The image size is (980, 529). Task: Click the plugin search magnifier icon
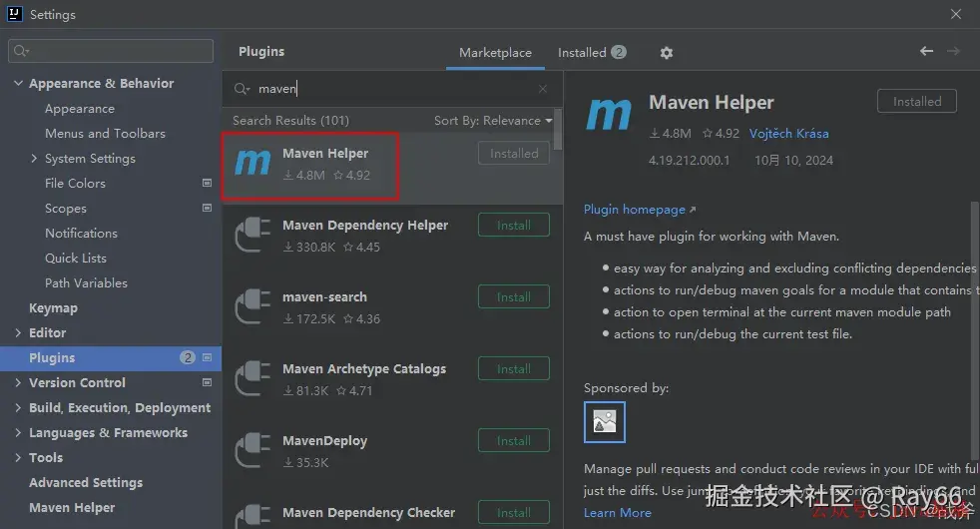click(242, 89)
